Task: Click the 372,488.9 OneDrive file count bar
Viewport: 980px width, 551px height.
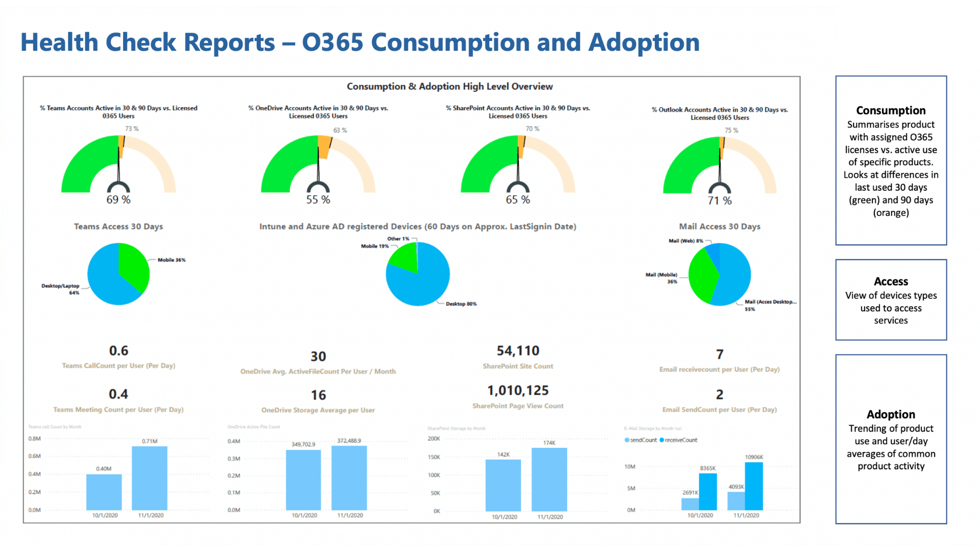Action: (349, 478)
